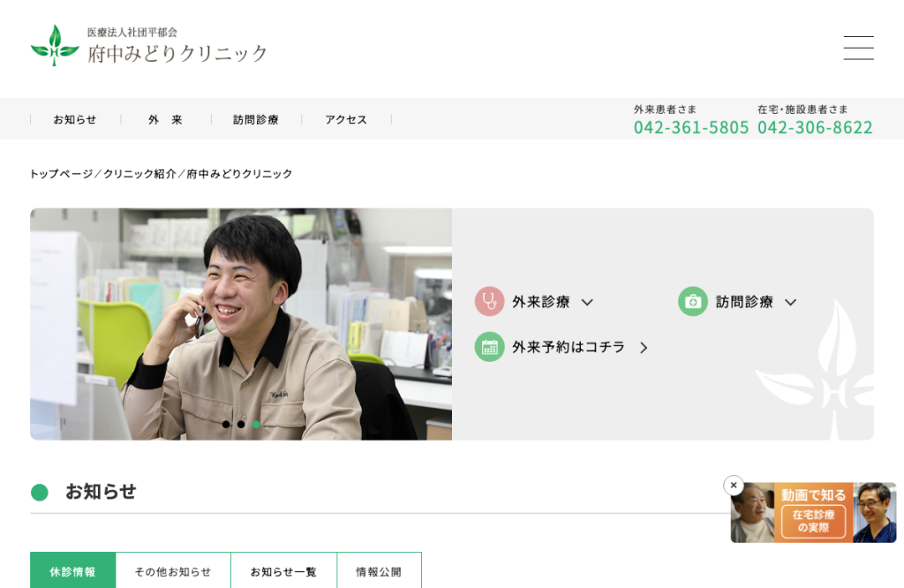Click the hero photo of man on phone
Viewport: 904px width, 588px height.
click(241, 324)
